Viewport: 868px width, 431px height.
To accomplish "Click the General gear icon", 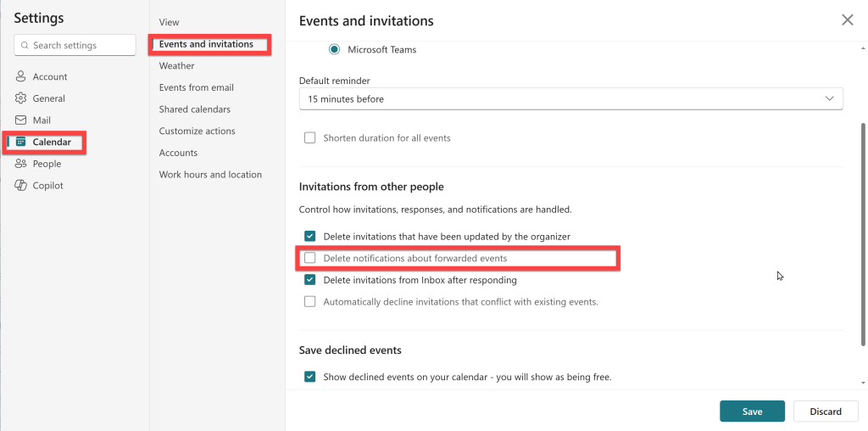I will pos(20,98).
